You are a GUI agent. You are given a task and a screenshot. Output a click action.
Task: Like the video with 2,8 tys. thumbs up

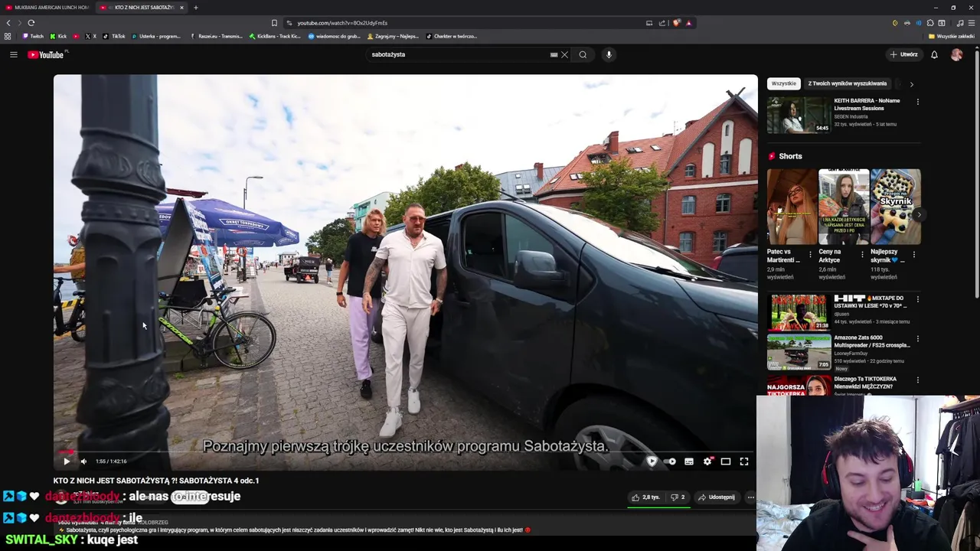coord(645,497)
